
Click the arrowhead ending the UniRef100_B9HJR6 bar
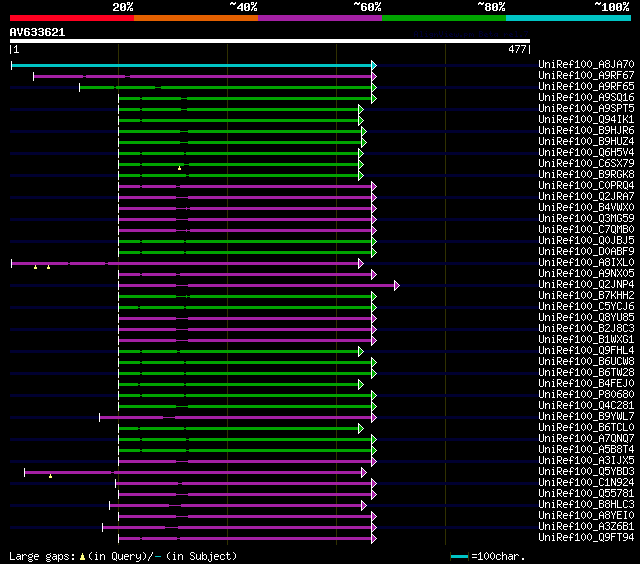363,131
